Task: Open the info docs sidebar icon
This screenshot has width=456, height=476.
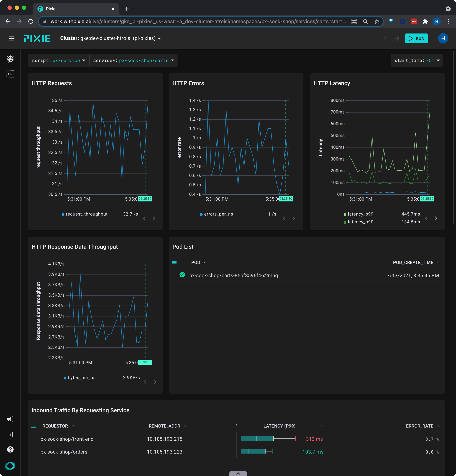Action: pyautogui.click(x=10, y=434)
